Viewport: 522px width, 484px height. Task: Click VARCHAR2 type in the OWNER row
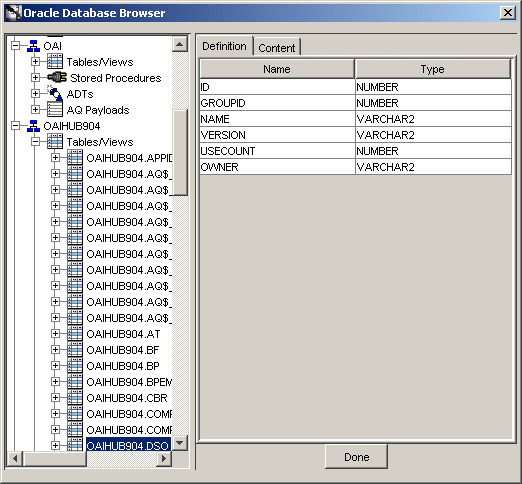[433, 167]
